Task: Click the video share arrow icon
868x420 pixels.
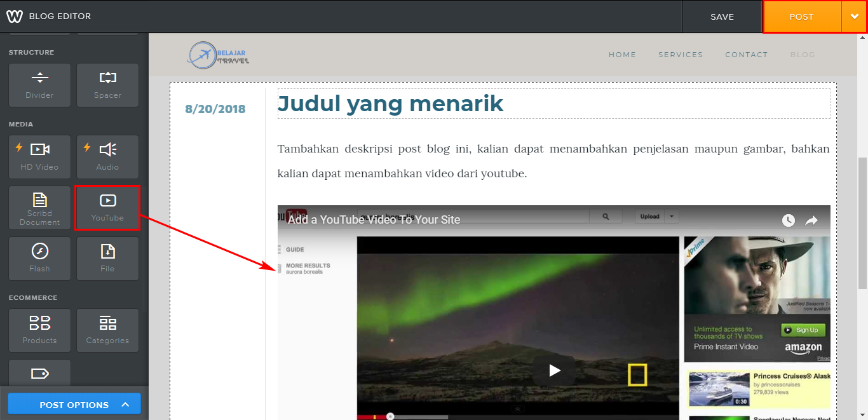Action: point(811,220)
